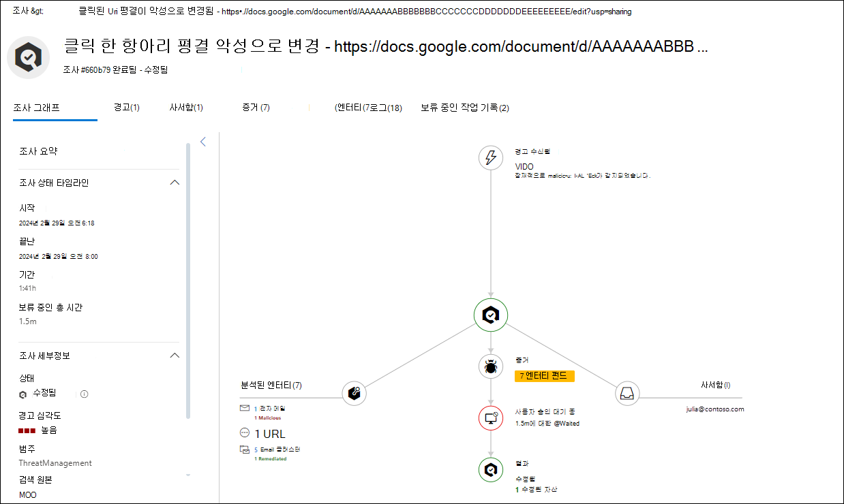This screenshot has height=504, width=844.
Task: Click the scrollbar down arrow in summary panel
Action: [x=188, y=475]
